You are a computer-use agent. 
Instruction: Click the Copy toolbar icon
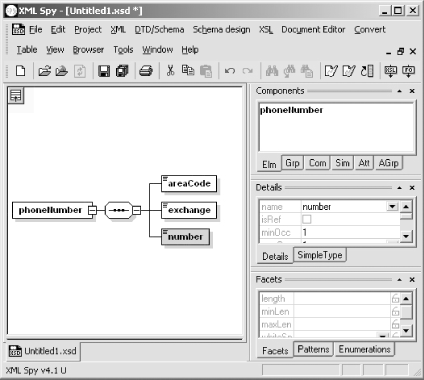pos(188,70)
